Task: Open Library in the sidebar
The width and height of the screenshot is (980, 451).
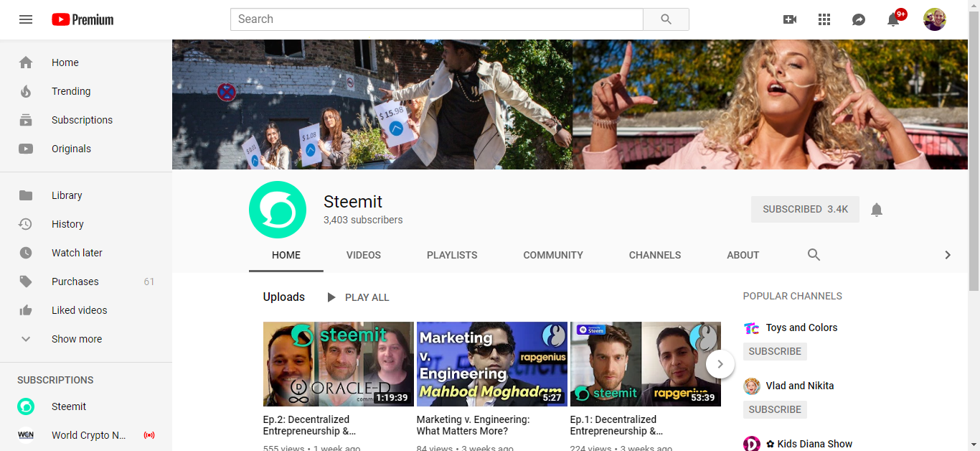Action: click(x=86, y=195)
